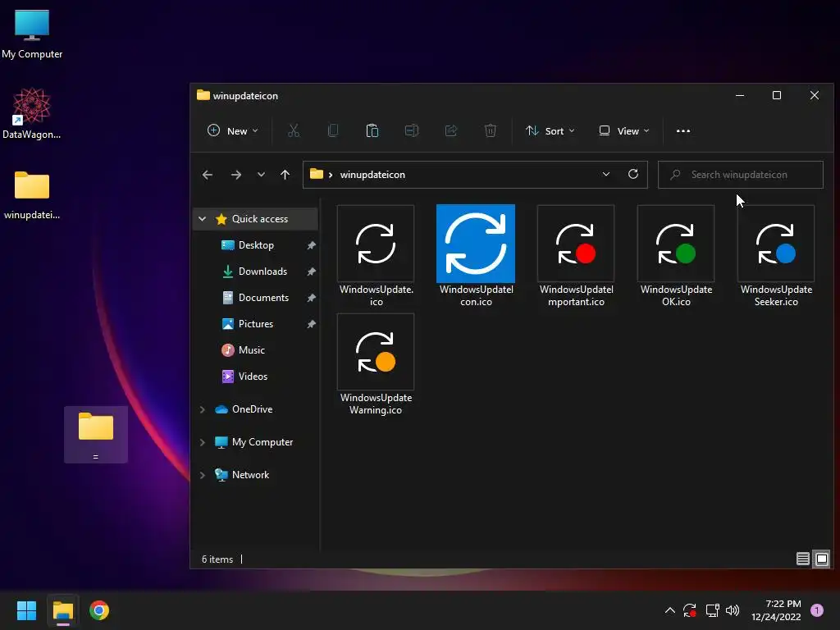Expand the address bar history dropdown

point(606,174)
